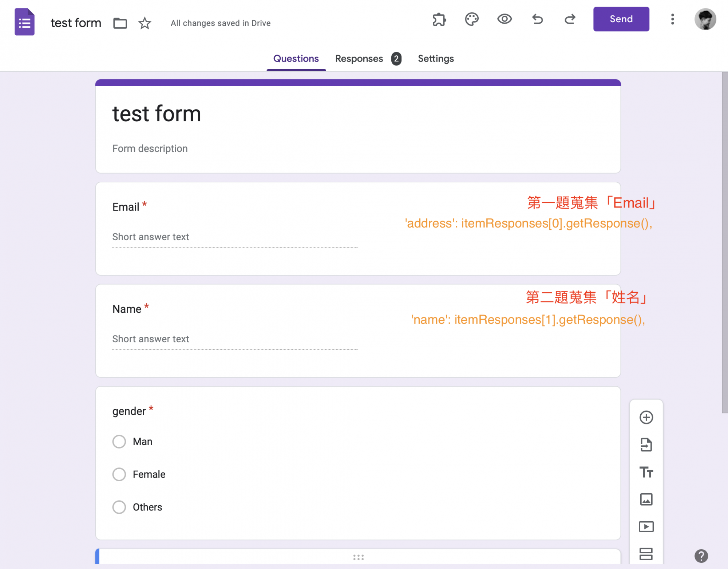
Task: Edit the large test form title
Action: [157, 114]
